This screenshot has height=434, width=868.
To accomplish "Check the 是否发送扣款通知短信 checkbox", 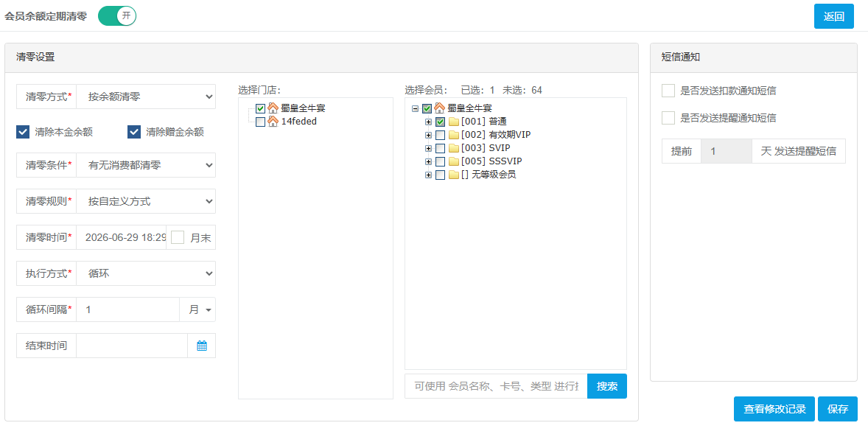I will (668, 91).
